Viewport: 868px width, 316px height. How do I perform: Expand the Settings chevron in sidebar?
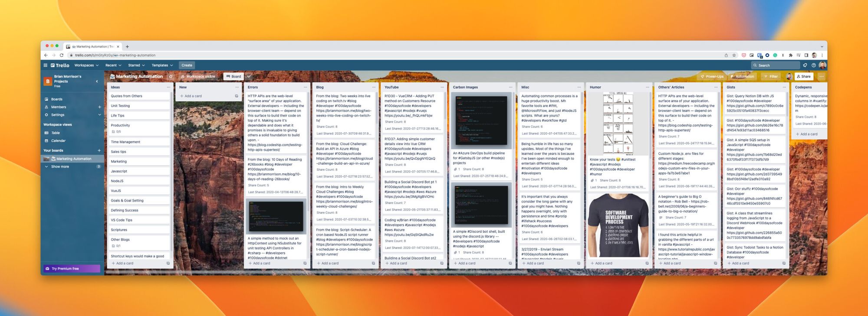pos(99,115)
